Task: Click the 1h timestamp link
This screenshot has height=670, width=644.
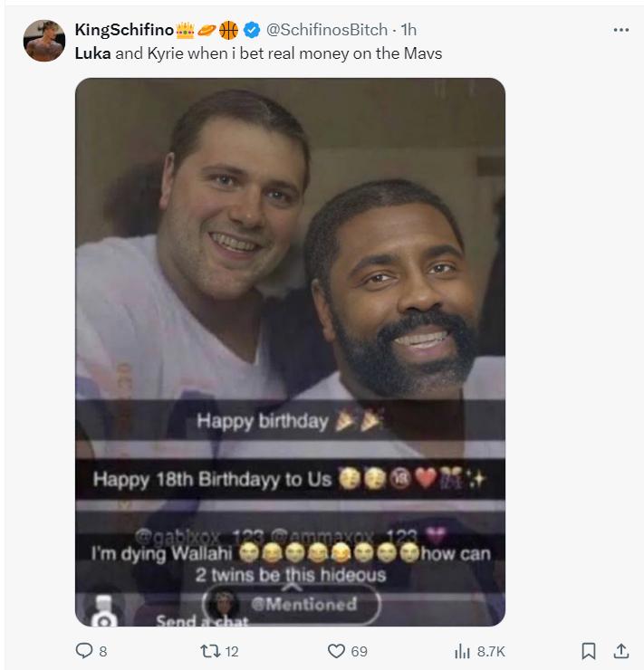Action: (409, 31)
